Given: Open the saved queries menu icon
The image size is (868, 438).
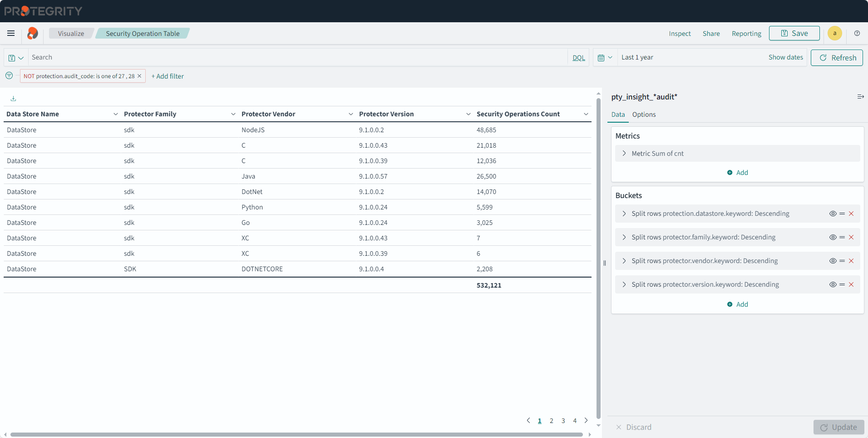Looking at the screenshot, I should pos(16,58).
